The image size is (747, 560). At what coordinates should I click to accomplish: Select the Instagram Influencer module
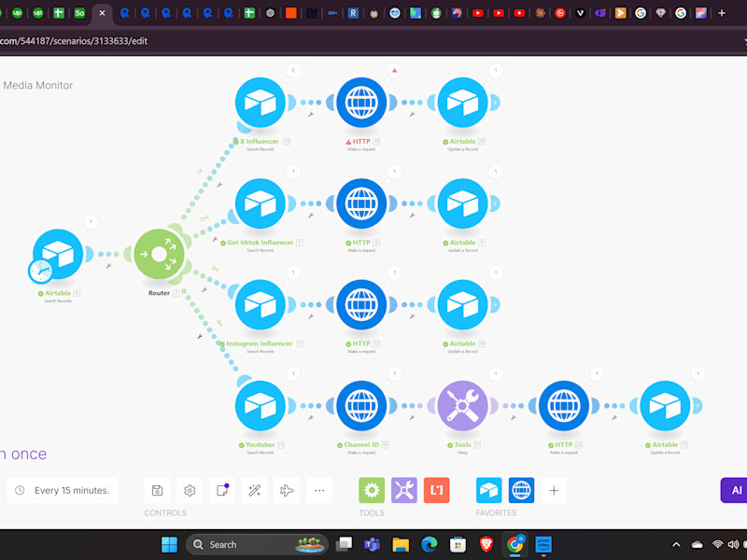[x=261, y=305]
